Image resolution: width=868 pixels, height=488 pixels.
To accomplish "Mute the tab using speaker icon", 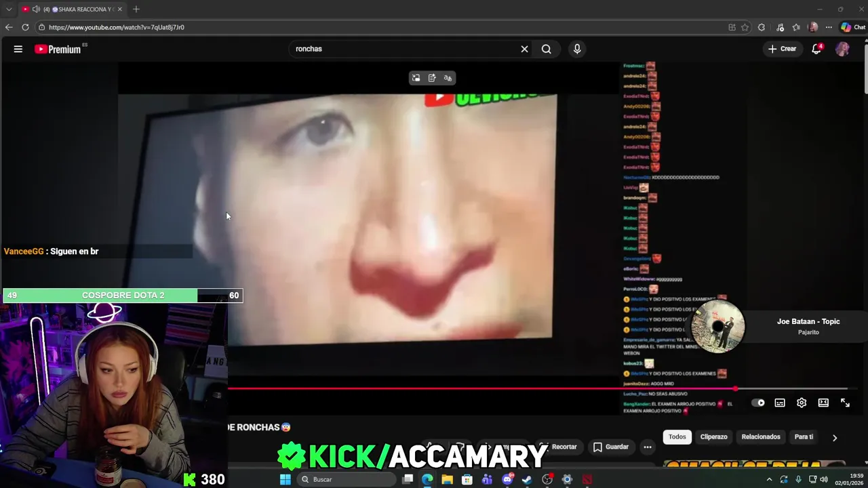I will pyautogui.click(x=36, y=9).
